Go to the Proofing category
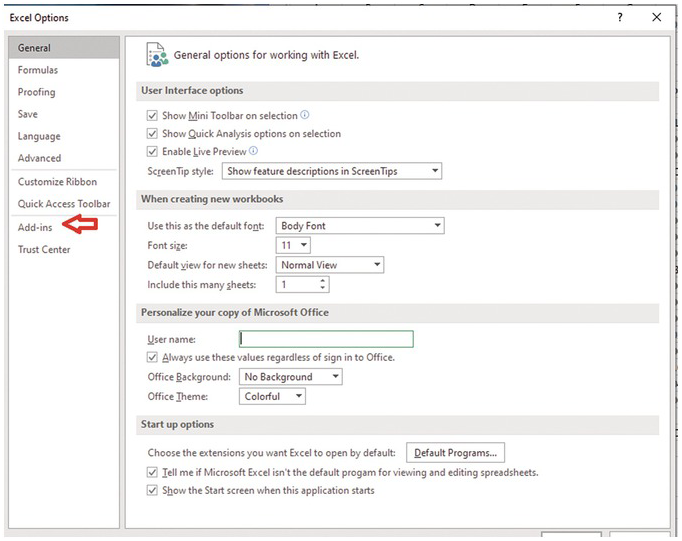The image size is (682, 541). tap(64, 92)
